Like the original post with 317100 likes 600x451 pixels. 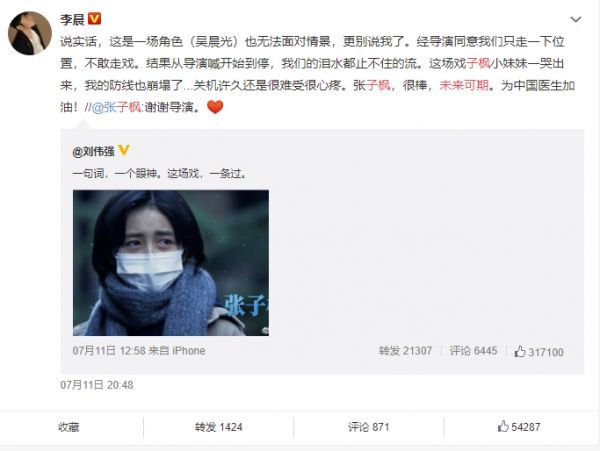point(539,352)
